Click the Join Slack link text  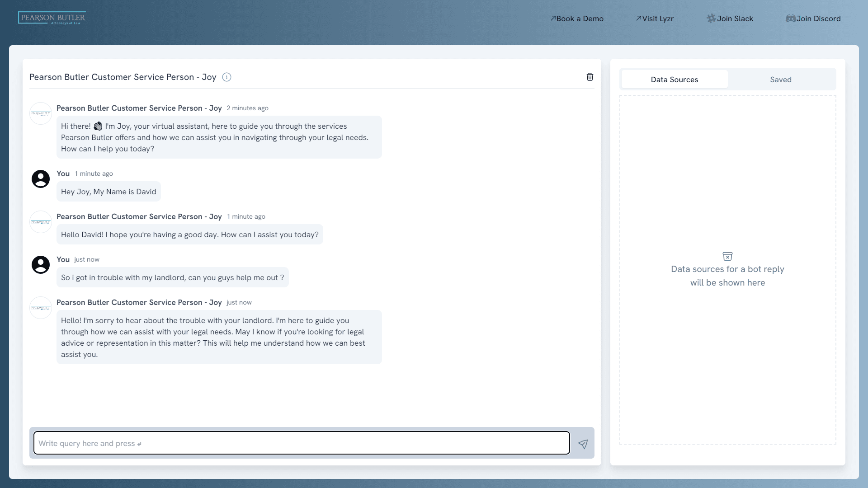pyautogui.click(x=735, y=19)
